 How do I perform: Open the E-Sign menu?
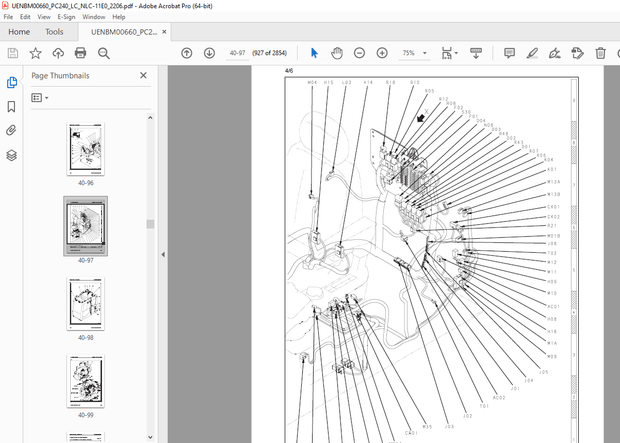[66, 17]
